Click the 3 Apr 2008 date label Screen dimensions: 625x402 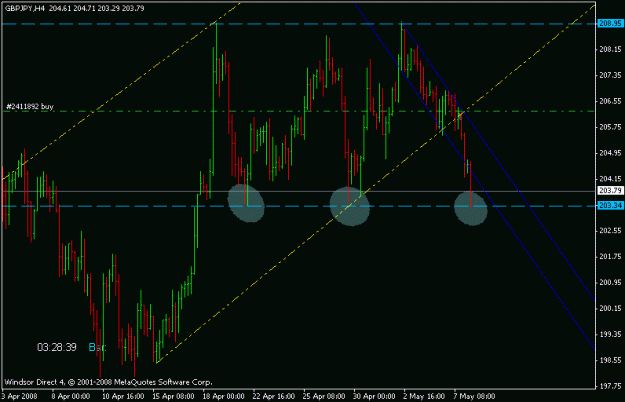click(19, 396)
